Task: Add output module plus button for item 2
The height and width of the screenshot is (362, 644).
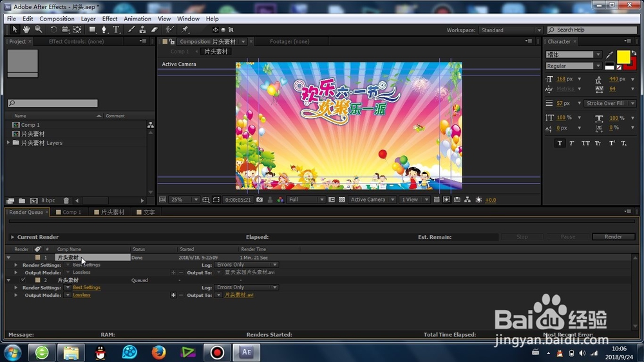Action: click(x=173, y=295)
